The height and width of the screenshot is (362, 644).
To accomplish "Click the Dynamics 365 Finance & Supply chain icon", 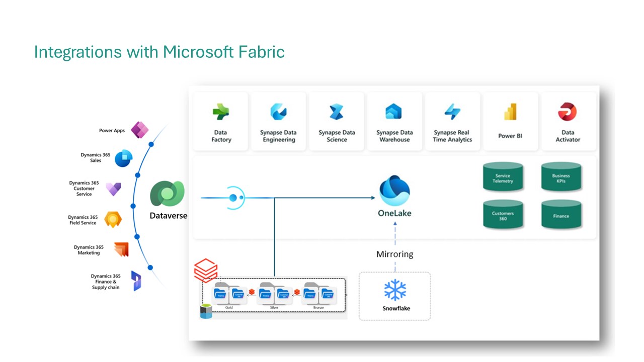I will pos(136,281).
